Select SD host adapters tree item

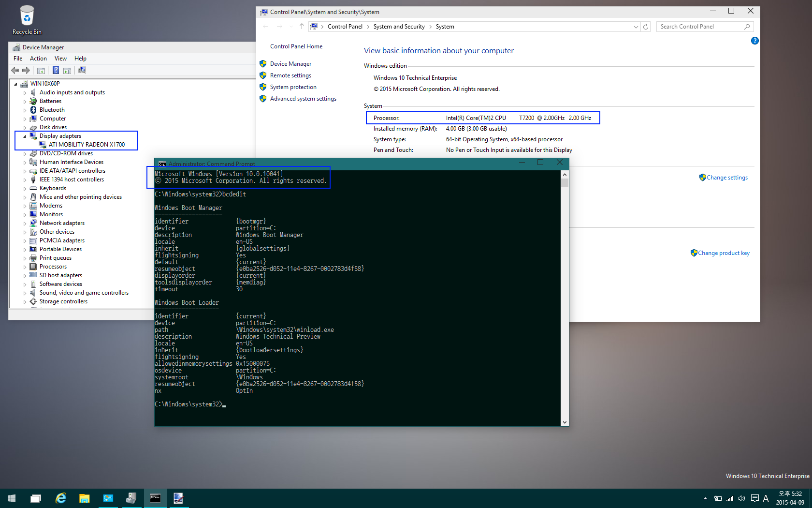point(60,275)
